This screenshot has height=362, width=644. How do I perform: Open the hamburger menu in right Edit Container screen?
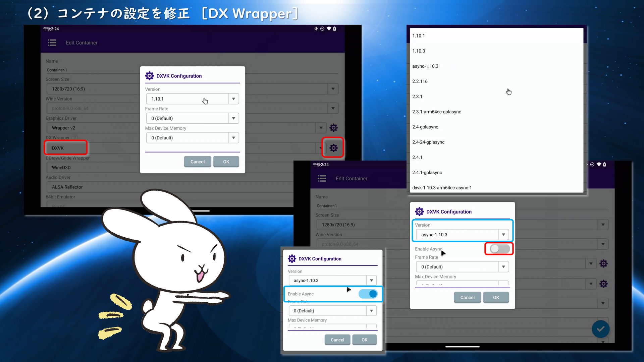322,178
